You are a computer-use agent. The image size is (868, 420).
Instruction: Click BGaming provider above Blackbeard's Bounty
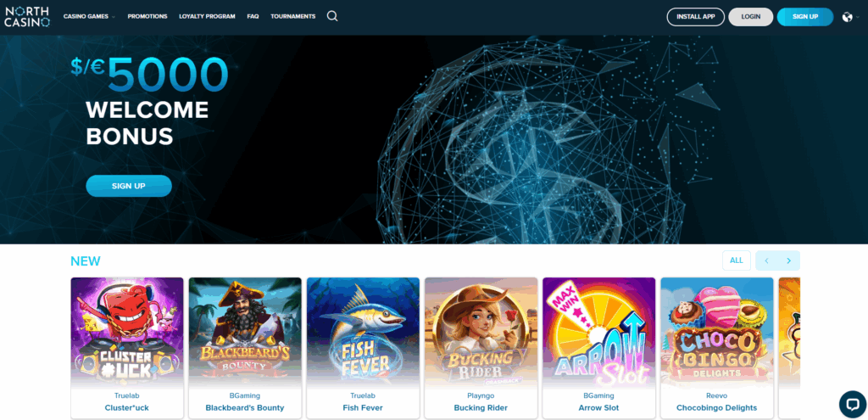click(245, 395)
